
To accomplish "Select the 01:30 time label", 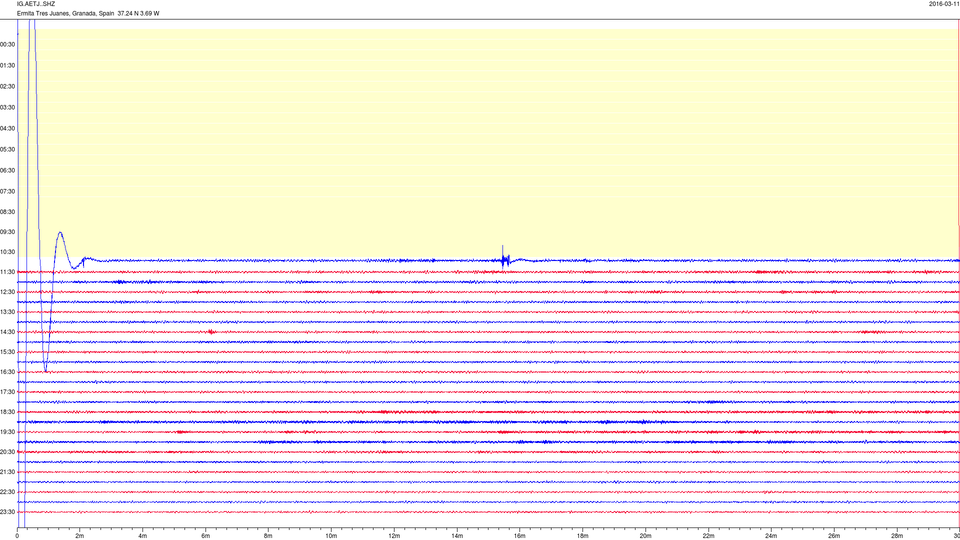I will pyautogui.click(x=7, y=66).
